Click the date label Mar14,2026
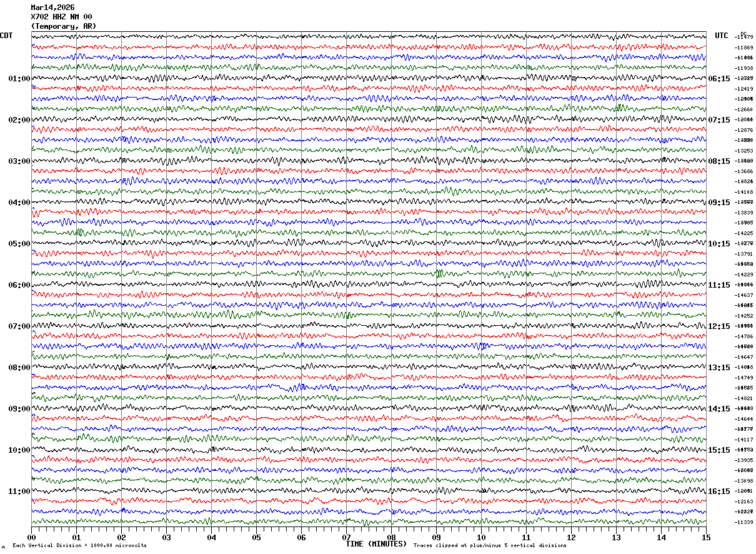This screenshot has width=756, height=554. click(x=52, y=8)
